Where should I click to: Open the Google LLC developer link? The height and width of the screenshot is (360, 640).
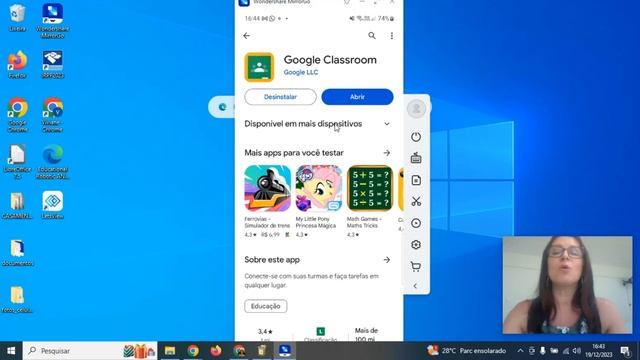tap(301, 72)
